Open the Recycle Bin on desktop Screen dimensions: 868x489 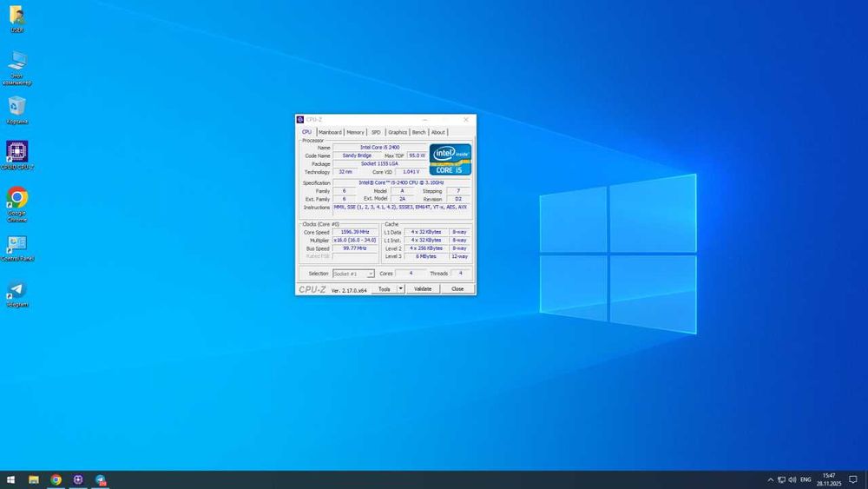click(17, 107)
